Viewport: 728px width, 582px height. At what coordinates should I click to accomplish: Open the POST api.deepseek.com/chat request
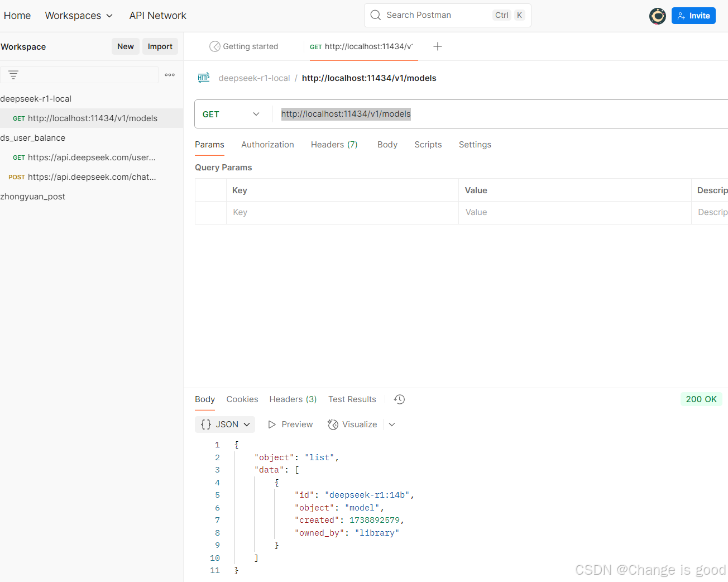[x=92, y=177]
